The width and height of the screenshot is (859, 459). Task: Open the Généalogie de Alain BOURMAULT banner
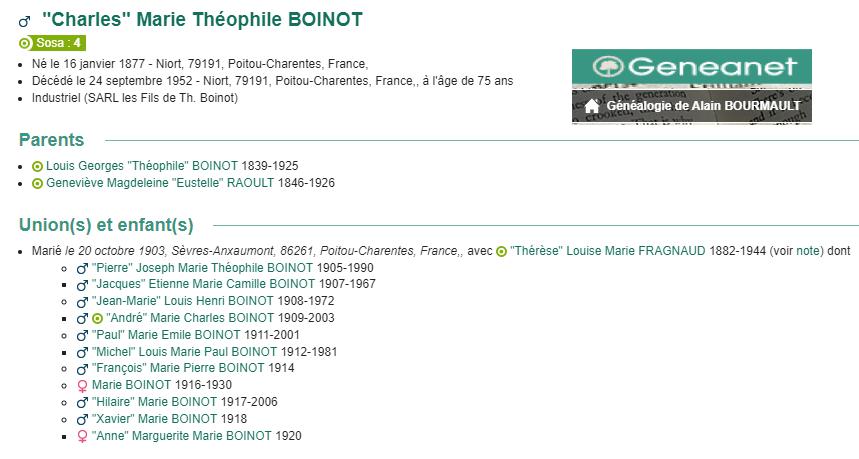[692, 106]
